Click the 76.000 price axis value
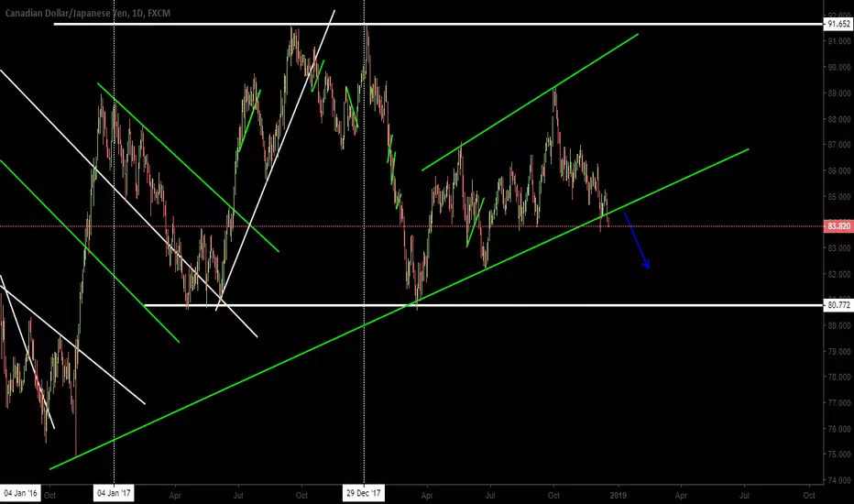The width and height of the screenshot is (854, 504). click(x=839, y=429)
